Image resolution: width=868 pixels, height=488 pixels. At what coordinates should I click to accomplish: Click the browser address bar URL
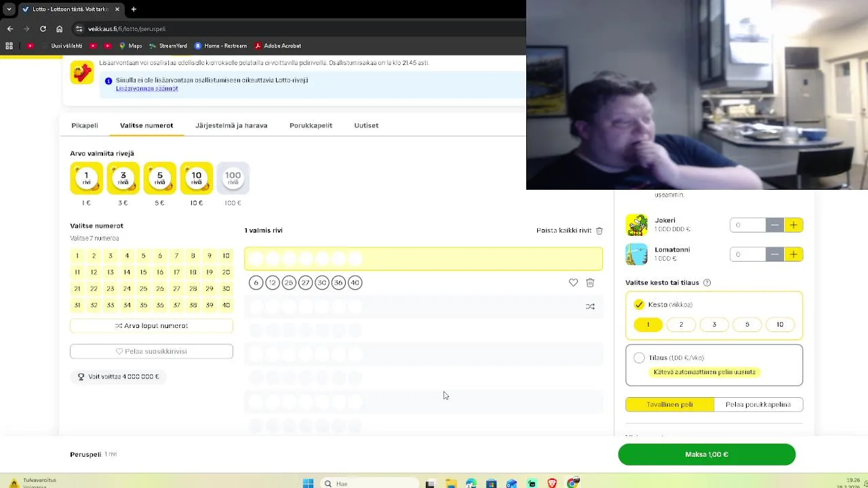point(126,29)
